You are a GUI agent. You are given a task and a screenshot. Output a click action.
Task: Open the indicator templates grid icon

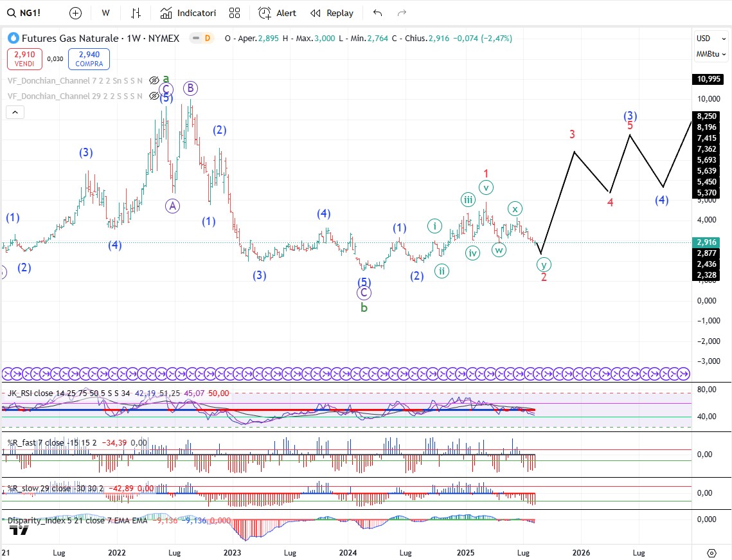point(235,13)
